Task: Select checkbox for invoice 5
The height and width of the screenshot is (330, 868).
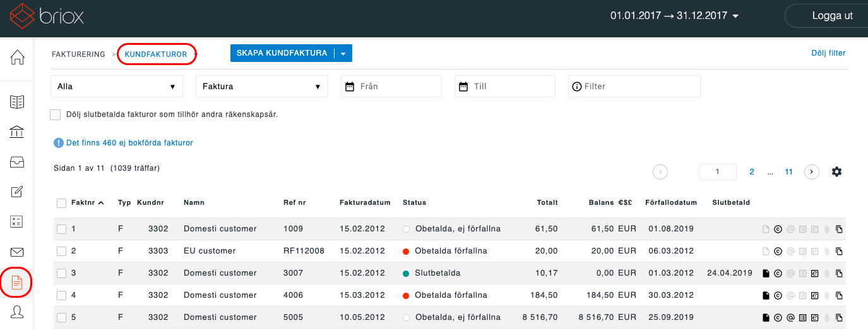Action: pos(61,317)
